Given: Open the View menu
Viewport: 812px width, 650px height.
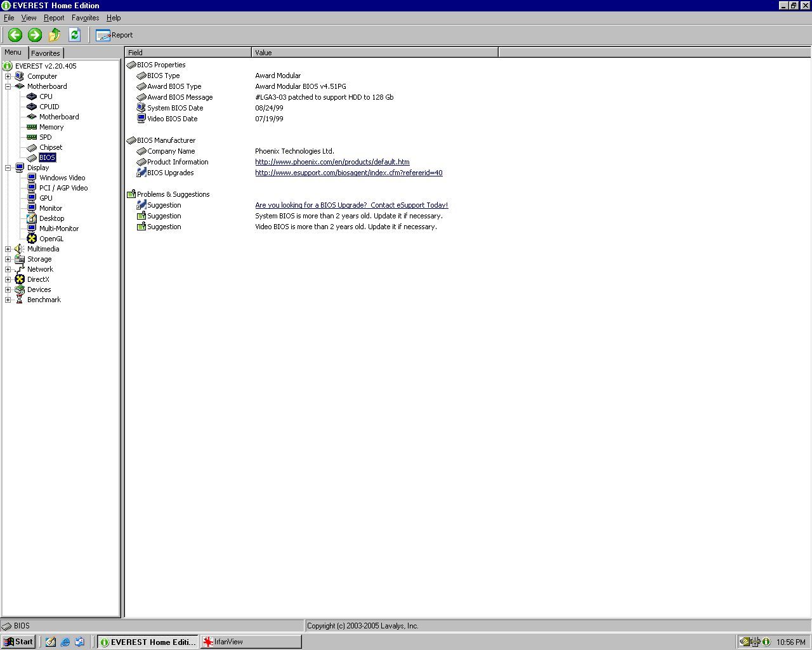Looking at the screenshot, I should coord(29,18).
